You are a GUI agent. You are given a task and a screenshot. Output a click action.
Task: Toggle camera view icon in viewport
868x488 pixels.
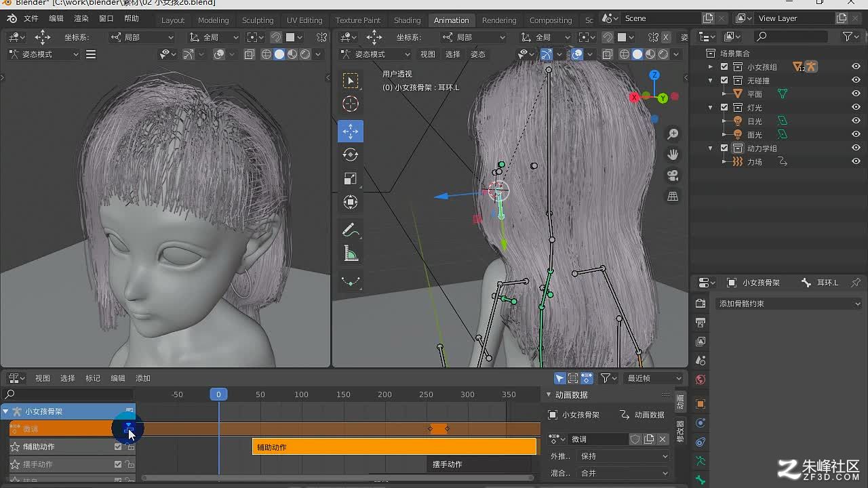673,176
